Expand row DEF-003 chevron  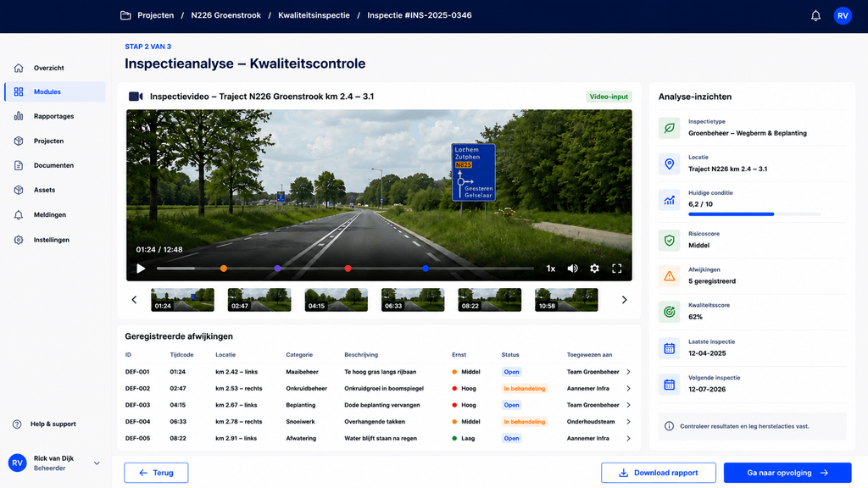point(628,405)
